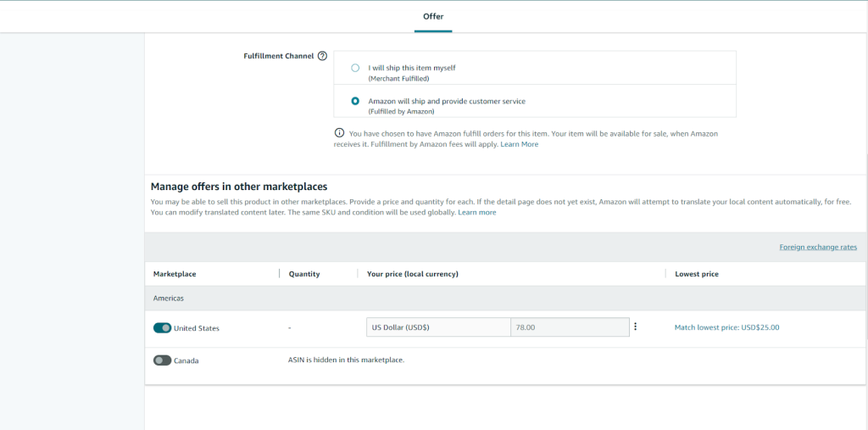Click the Americas region row
The width and height of the screenshot is (868, 430).
coord(506,299)
